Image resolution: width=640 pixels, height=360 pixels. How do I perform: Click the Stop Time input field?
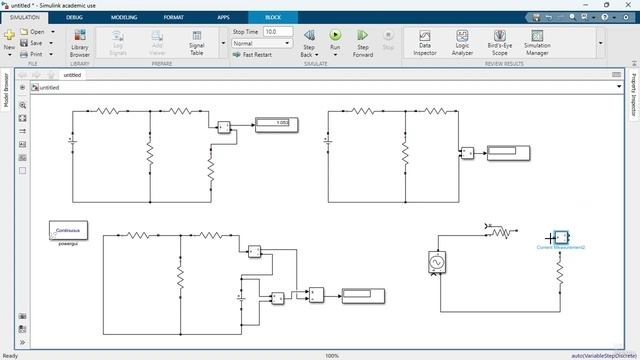[x=278, y=31]
